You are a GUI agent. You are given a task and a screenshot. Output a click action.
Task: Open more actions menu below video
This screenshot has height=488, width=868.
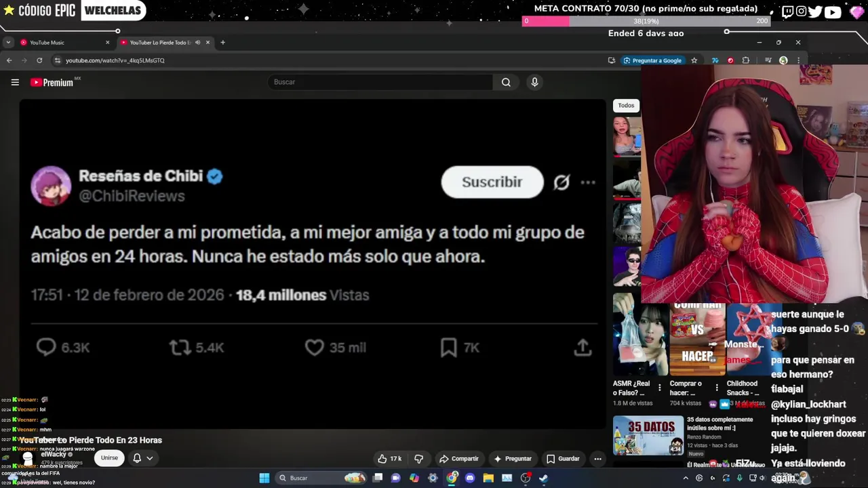click(x=597, y=459)
